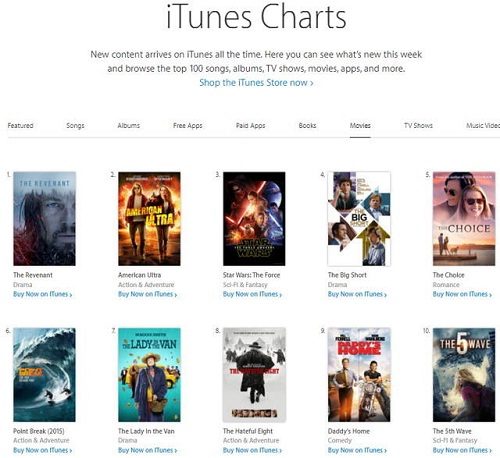Open the TV Shows tab
Screen dimensions: 500x458
(418, 126)
